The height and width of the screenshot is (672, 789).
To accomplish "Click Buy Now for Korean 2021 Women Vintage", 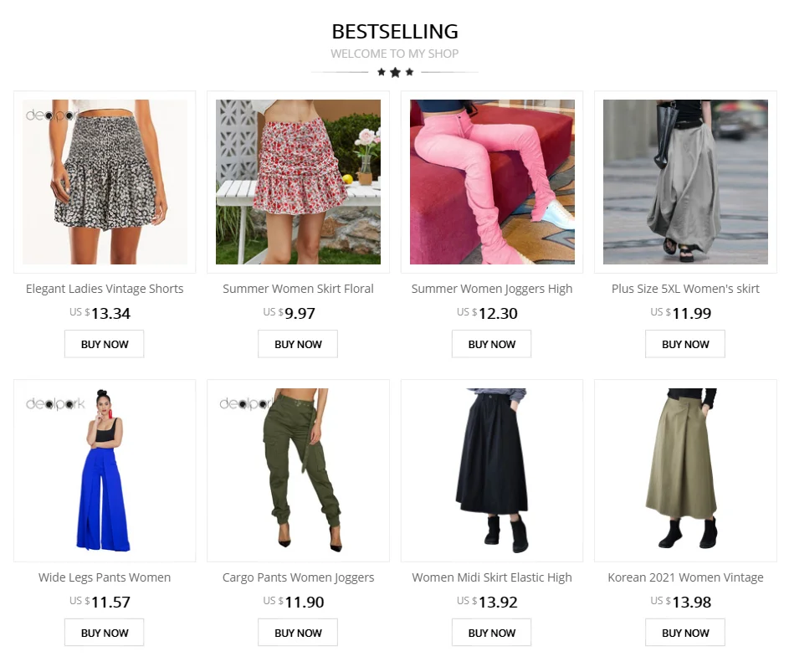I will click(x=685, y=633).
